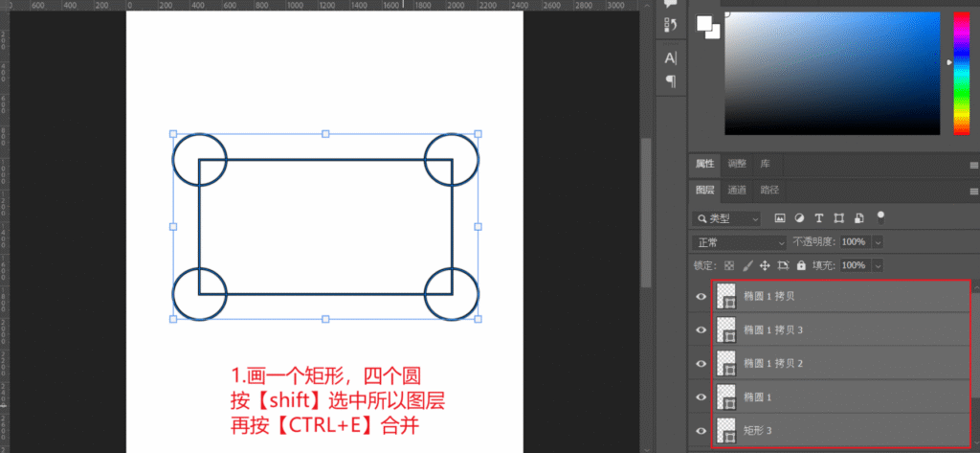The width and height of the screenshot is (980, 453).
Task: Click the rainbow hue slider bar
Action: point(961,73)
